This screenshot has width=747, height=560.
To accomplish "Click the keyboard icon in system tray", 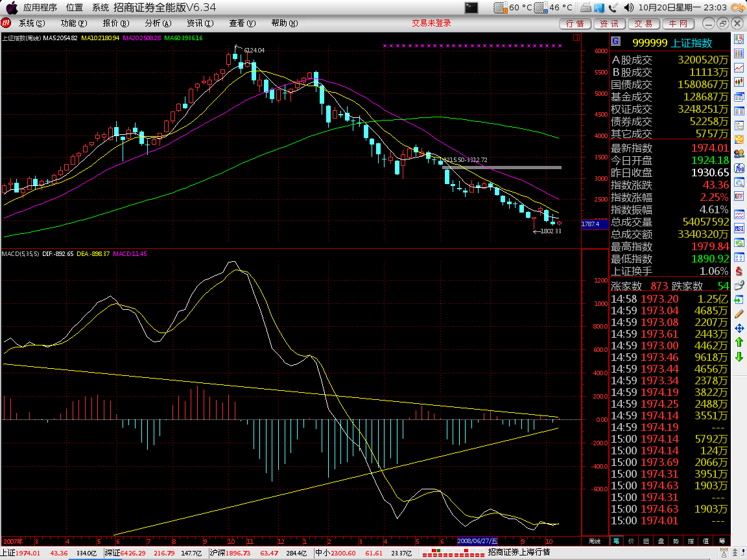I will [x=586, y=8].
